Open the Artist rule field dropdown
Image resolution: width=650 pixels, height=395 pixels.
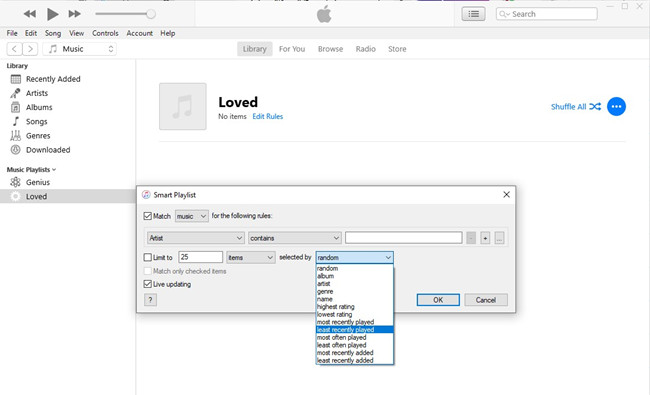coord(195,238)
